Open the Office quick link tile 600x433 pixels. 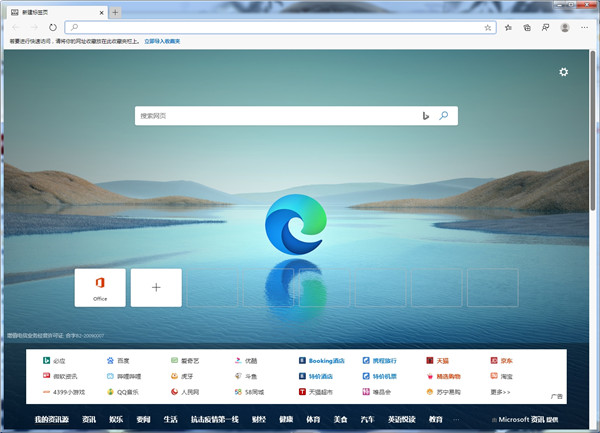pyautogui.click(x=100, y=287)
